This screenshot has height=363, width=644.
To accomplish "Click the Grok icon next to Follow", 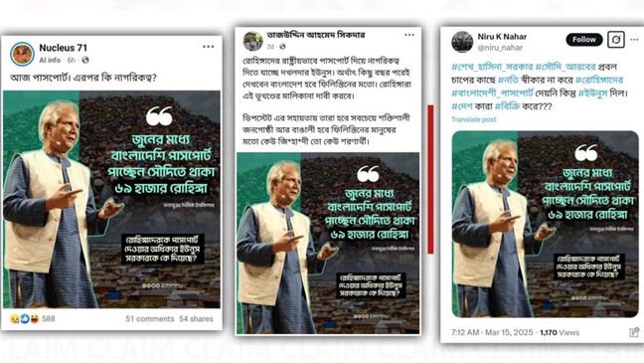I will (616, 40).
